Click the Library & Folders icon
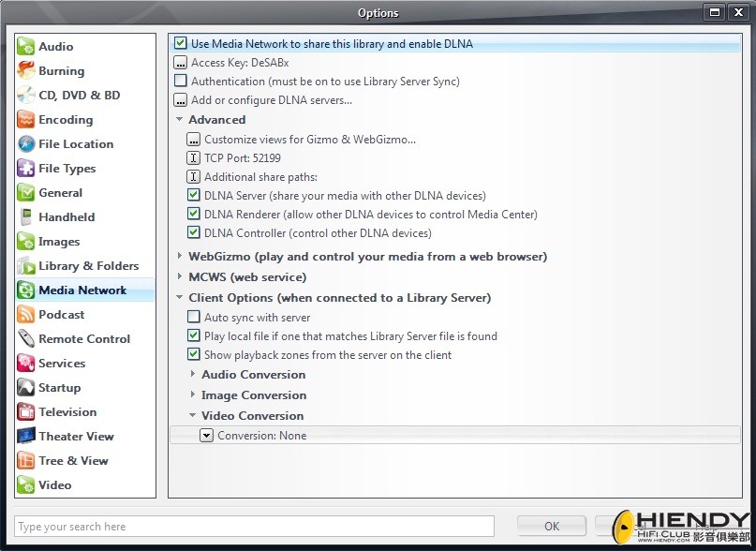The image size is (756, 551). point(26,265)
